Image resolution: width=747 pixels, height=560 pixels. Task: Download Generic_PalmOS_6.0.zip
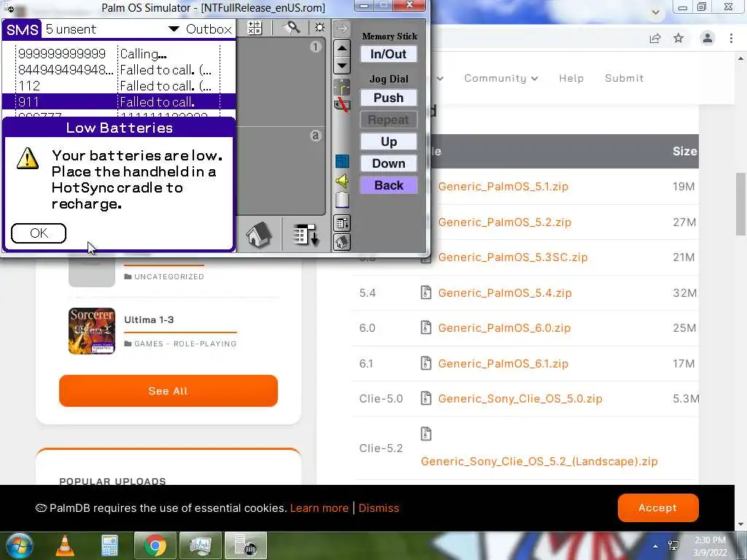pos(504,328)
